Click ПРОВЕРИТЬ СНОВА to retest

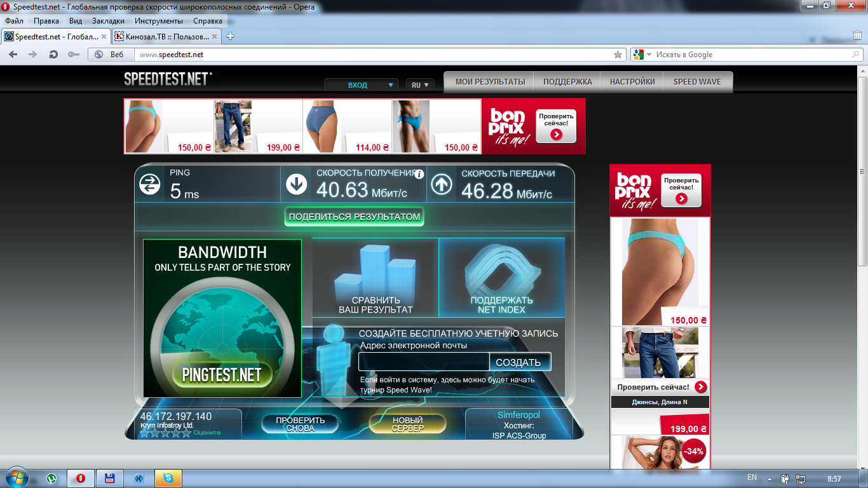point(301,424)
